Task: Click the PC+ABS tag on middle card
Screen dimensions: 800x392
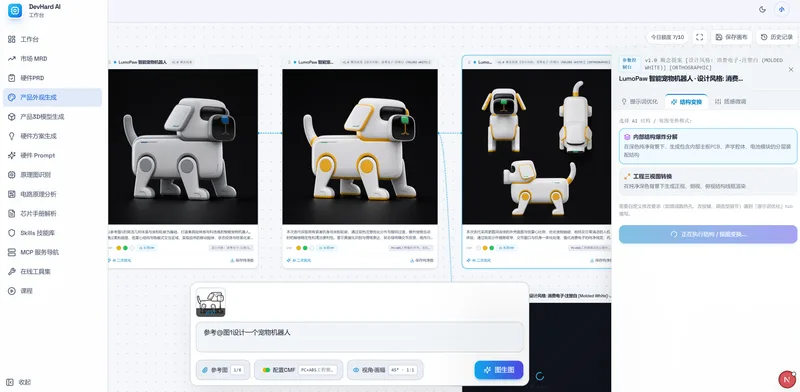Action: pos(410,248)
